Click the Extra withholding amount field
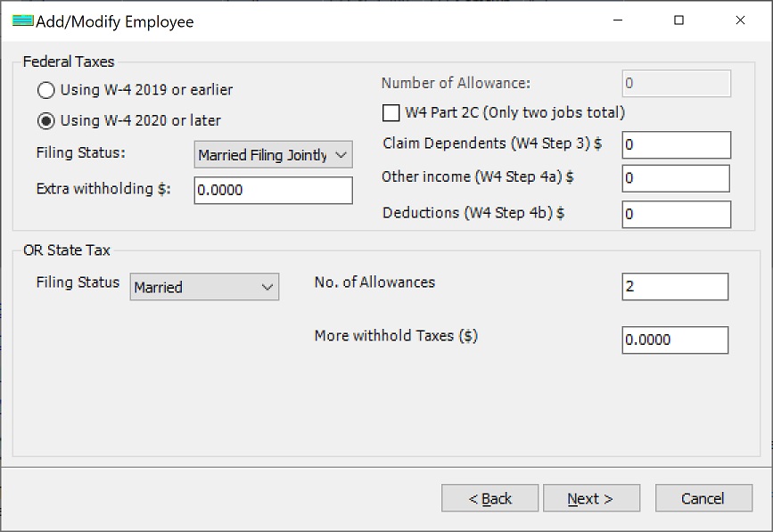The height and width of the screenshot is (532, 773). pyautogui.click(x=272, y=190)
